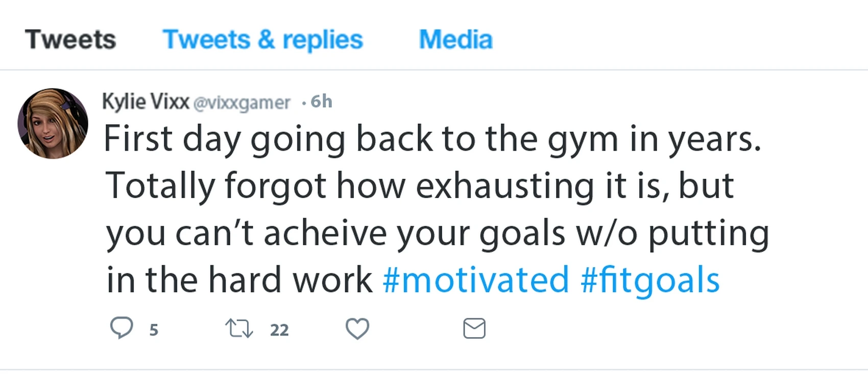Image resolution: width=868 pixels, height=382 pixels.
Task: Open the Tweets & replies tab
Action: (x=262, y=40)
